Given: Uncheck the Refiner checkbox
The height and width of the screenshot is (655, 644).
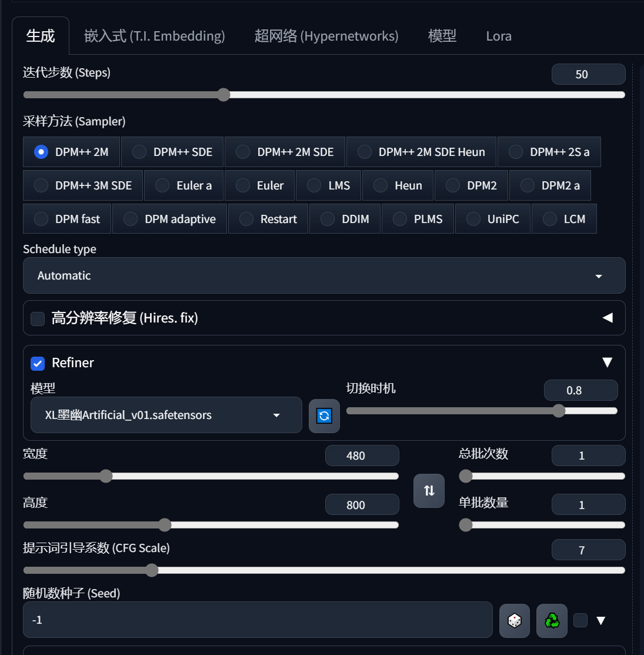Looking at the screenshot, I should coord(38,364).
